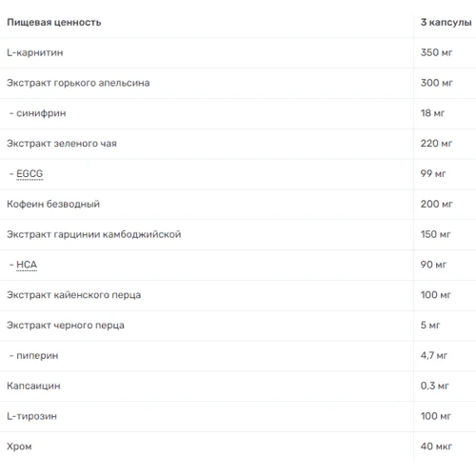The height and width of the screenshot is (476, 476).
Task: Click Кофеин безводный ingredient
Action: coord(53,204)
